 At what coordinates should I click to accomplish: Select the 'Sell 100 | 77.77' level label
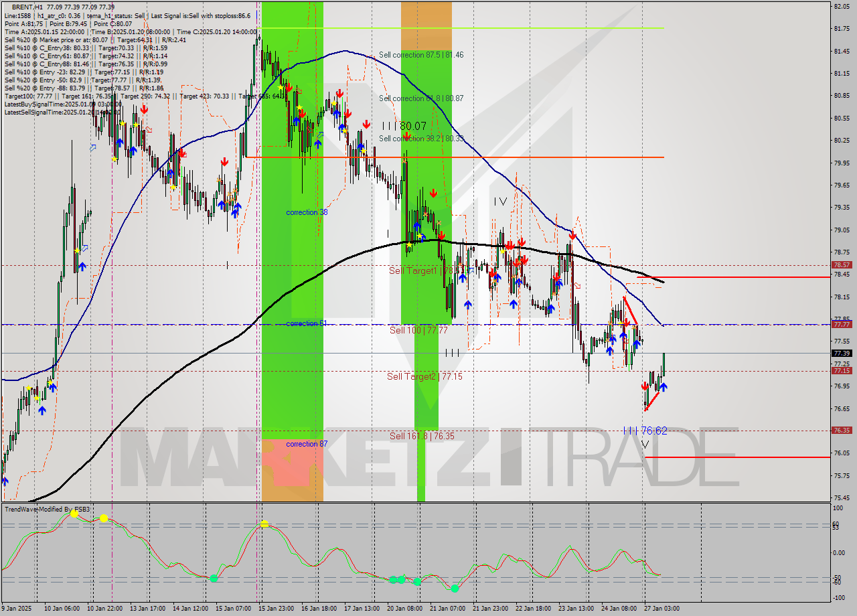click(x=418, y=330)
